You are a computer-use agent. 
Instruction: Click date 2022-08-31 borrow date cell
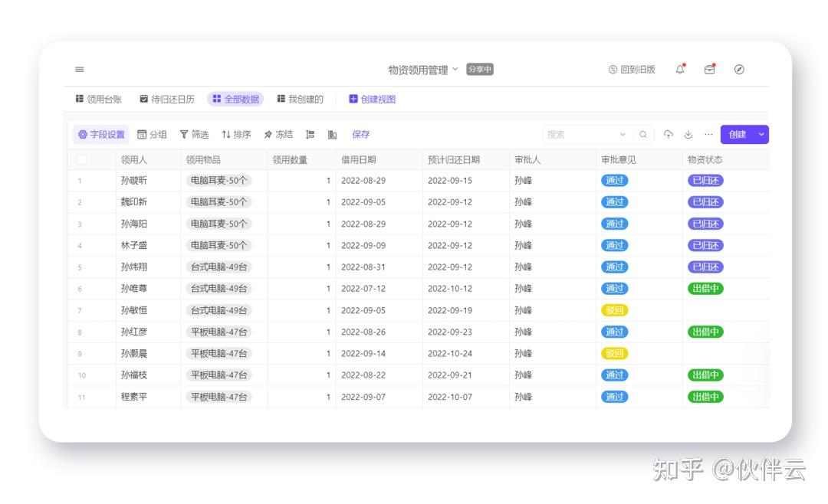click(363, 267)
